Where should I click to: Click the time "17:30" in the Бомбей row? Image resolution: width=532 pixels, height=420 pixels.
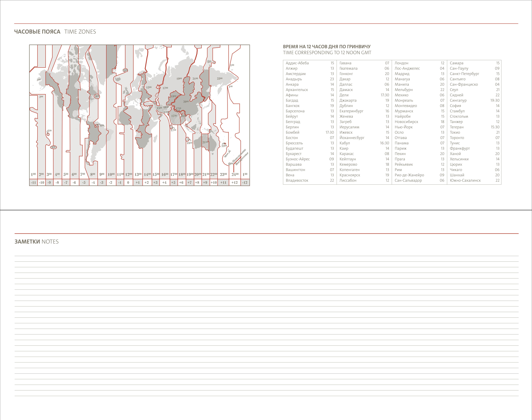[x=330, y=132]
